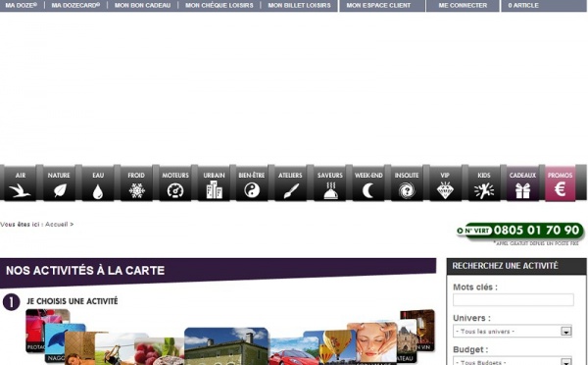This screenshot has width=588, height=365.
Task: Choose the château castle thumbnail
Action: point(408,341)
